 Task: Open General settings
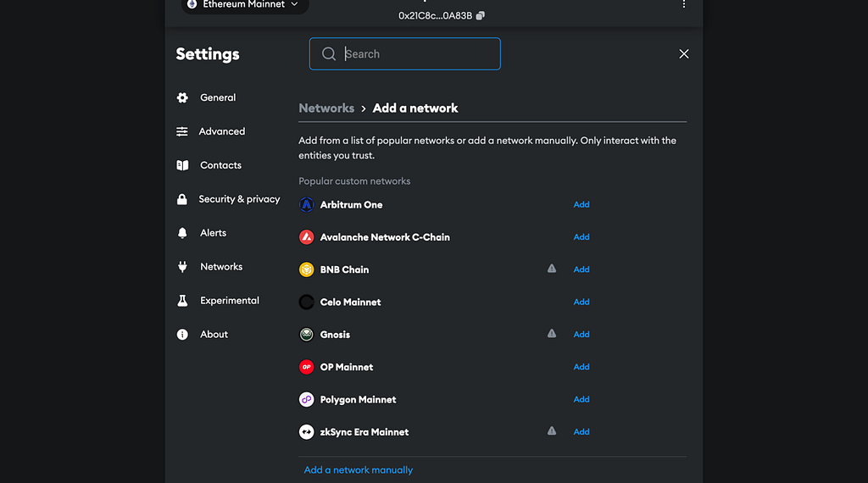coord(218,97)
